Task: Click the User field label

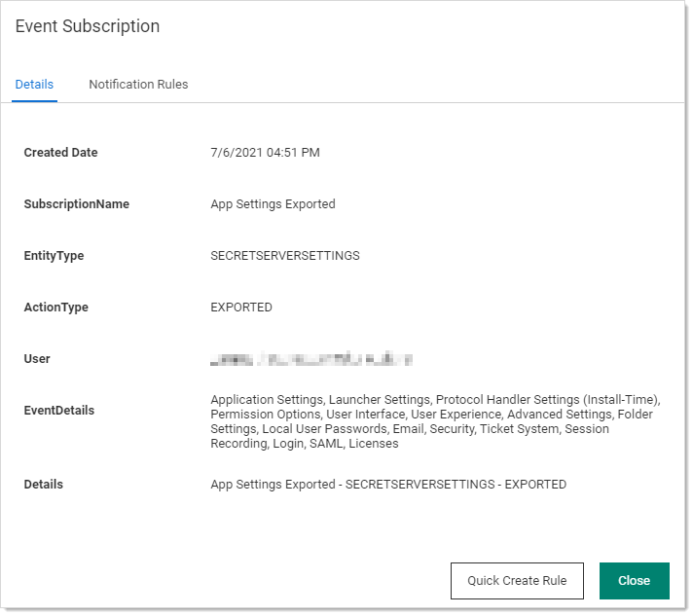Action: (37, 359)
